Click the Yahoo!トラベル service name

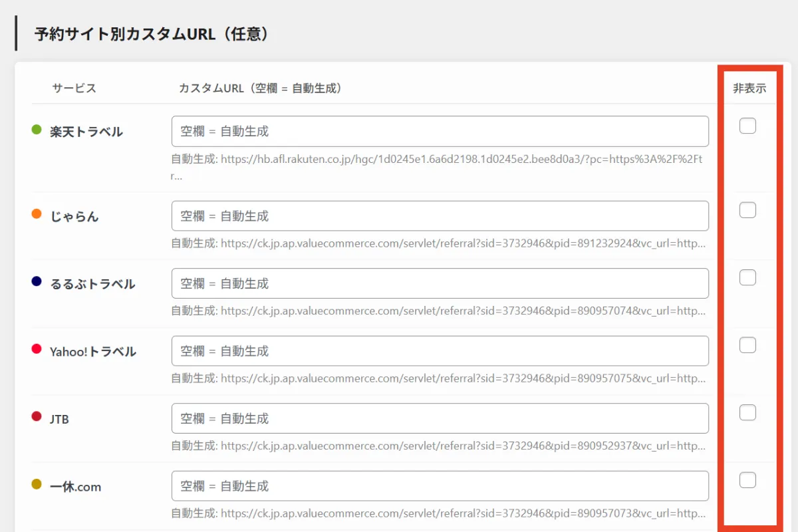point(93,352)
